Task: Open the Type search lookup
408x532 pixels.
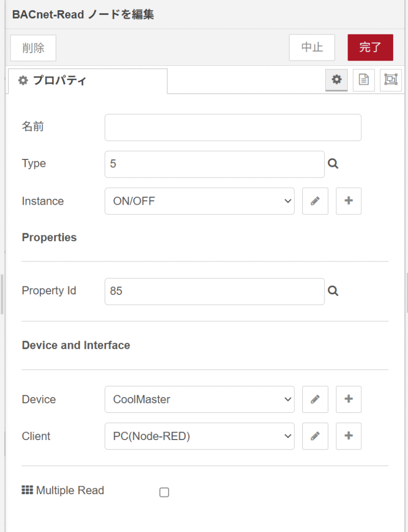Action: point(333,164)
